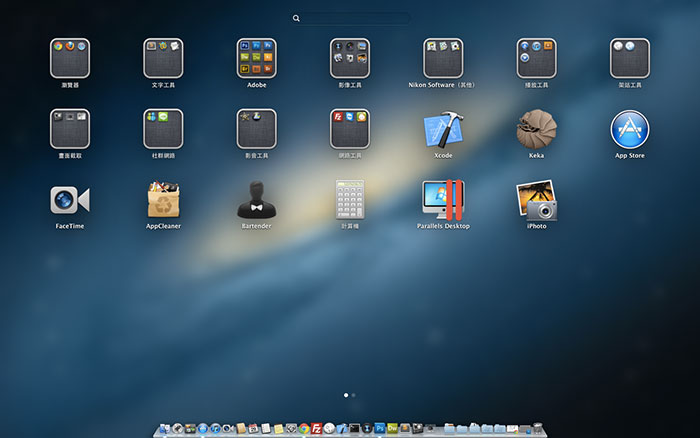
Task: Open the 架站工具 folder
Action: pos(629,58)
